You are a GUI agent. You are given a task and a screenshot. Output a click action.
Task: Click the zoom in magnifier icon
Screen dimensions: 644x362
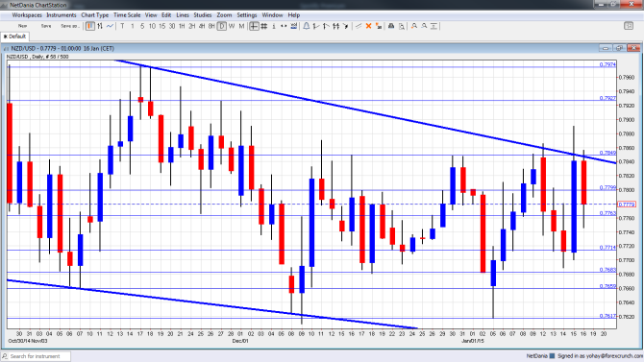tap(414, 26)
